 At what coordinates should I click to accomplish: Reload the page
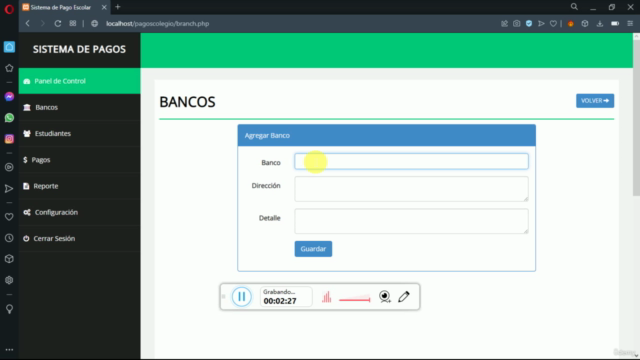[58, 24]
